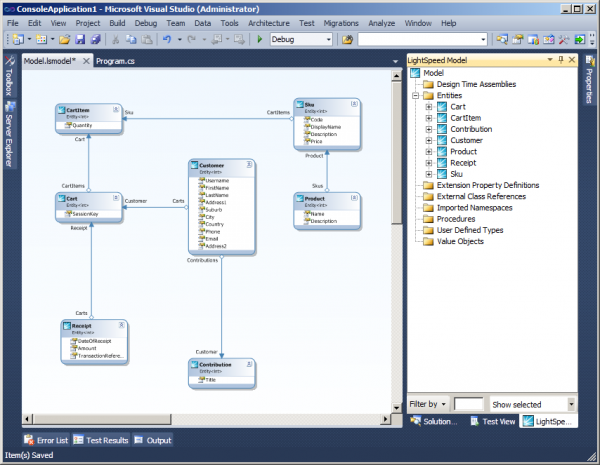Open the Properties side tab
This screenshot has width=600, height=465.
[x=590, y=80]
